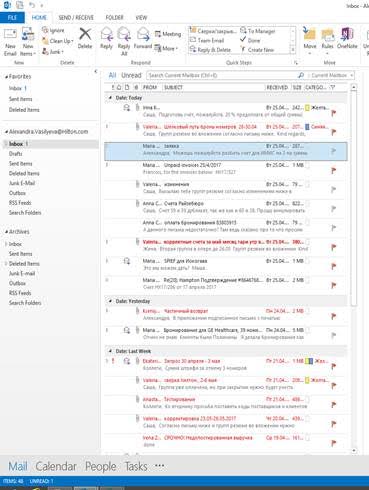The height and width of the screenshot is (490, 369).
Task: Select Inbox under Favorites
Action: [x=18, y=88]
